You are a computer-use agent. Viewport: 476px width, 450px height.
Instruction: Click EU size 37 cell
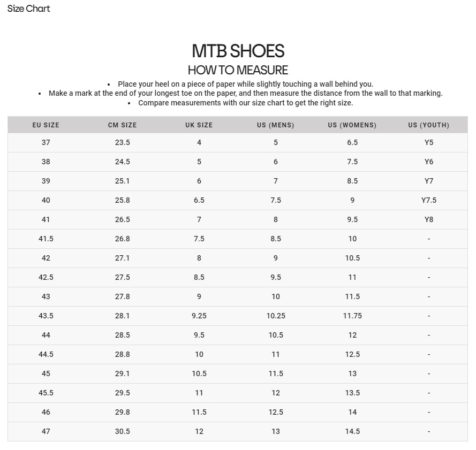coord(46,142)
